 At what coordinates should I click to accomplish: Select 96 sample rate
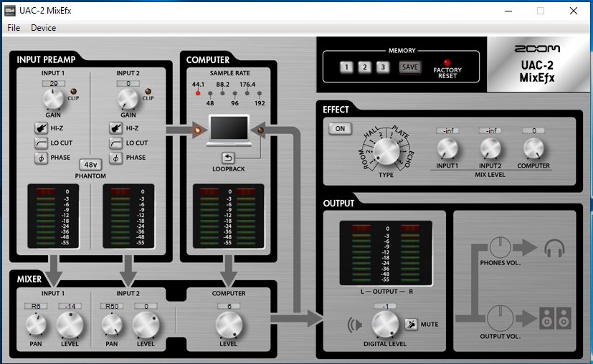pos(235,93)
